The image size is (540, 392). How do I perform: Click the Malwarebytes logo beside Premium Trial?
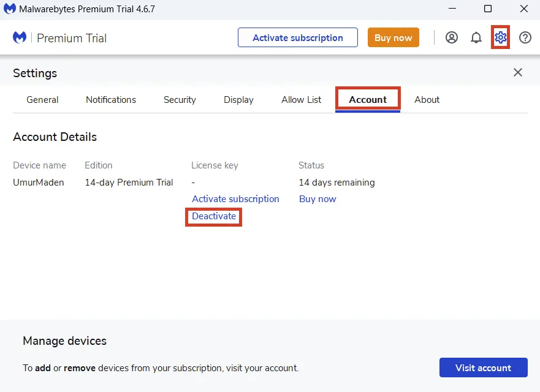pos(20,37)
